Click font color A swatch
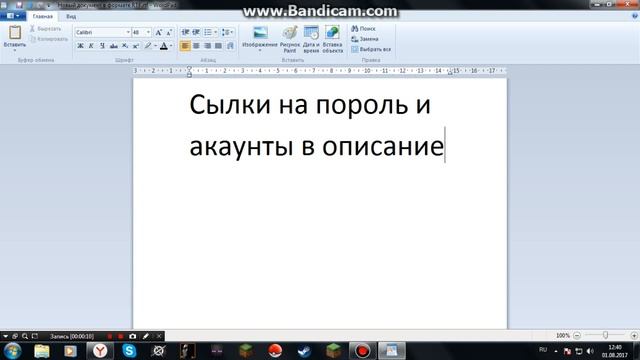 [x=164, y=46]
